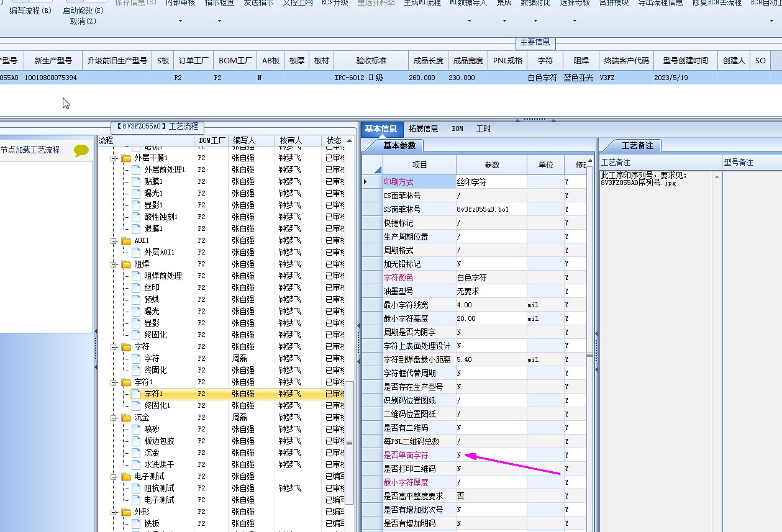Click the 节点加载工艺流程 label
782x532 pixels.
point(30,150)
